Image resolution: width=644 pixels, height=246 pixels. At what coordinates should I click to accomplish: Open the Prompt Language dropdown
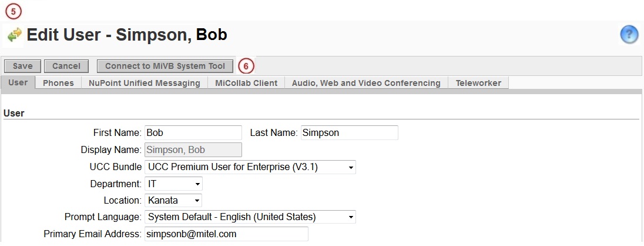tap(250, 217)
